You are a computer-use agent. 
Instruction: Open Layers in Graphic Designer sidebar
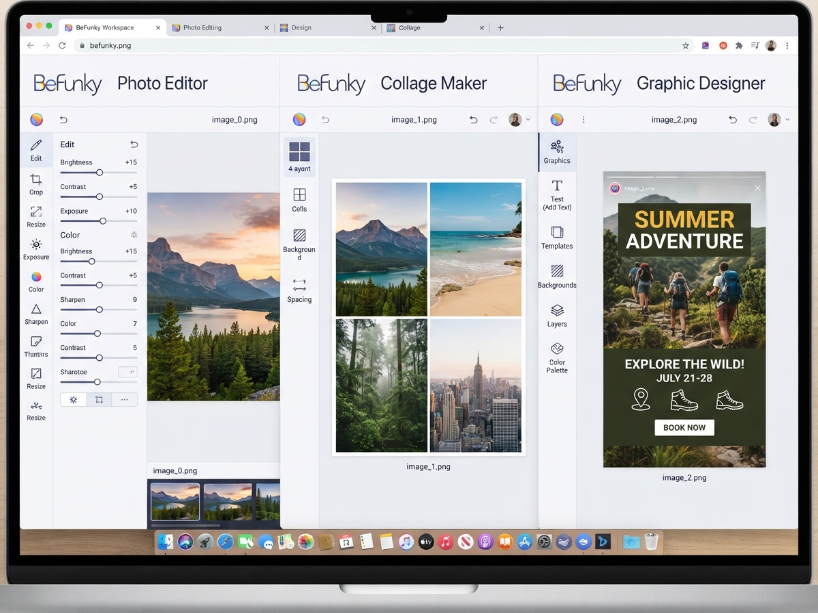557,316
